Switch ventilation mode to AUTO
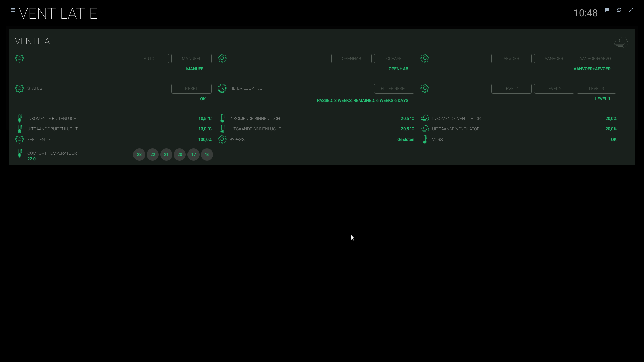 click(149, 58)
